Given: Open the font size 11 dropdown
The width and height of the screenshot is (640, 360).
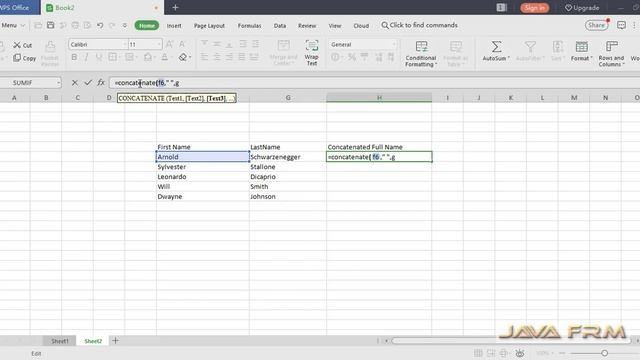Looking at the screenshot, I should [x=158, y=44].
